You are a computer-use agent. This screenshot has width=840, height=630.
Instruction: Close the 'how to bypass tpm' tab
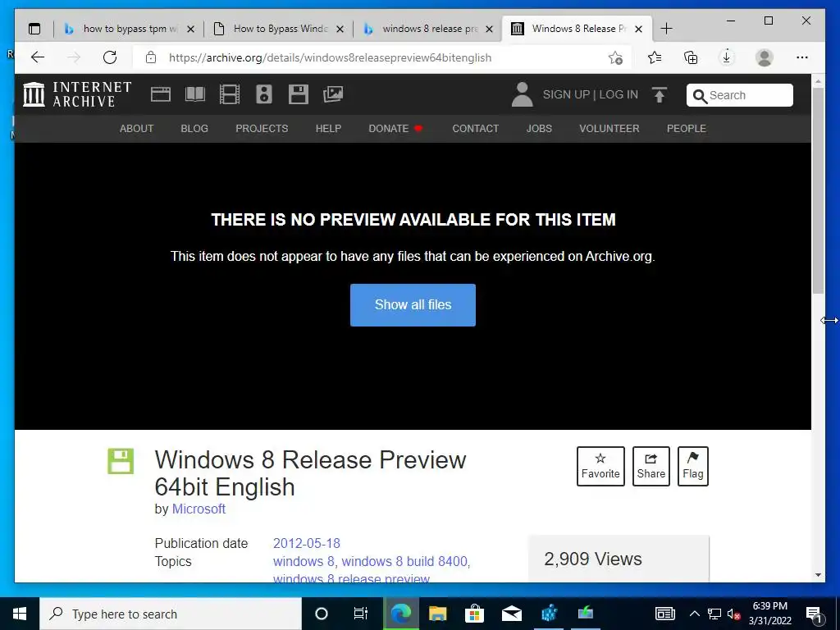pos(190,29)
